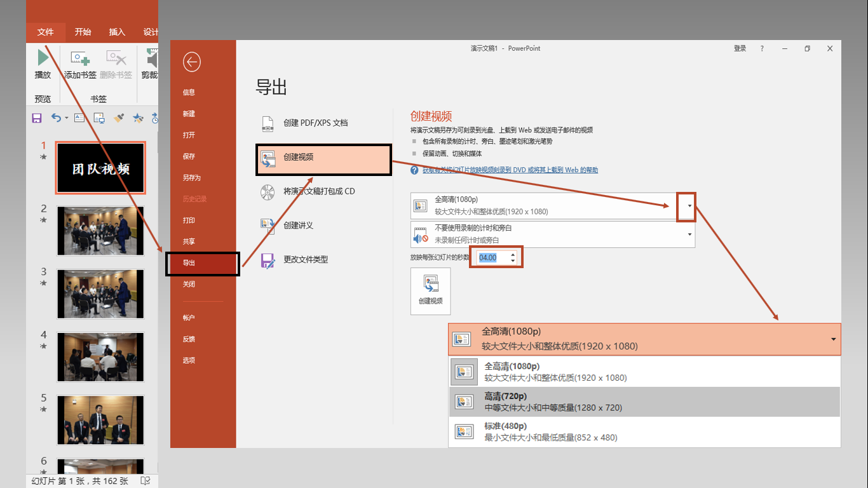The image size is (868, 488).
Task: Collapse the enlarged Full HD (1080p) dropdown header
Action: [644, 339]
